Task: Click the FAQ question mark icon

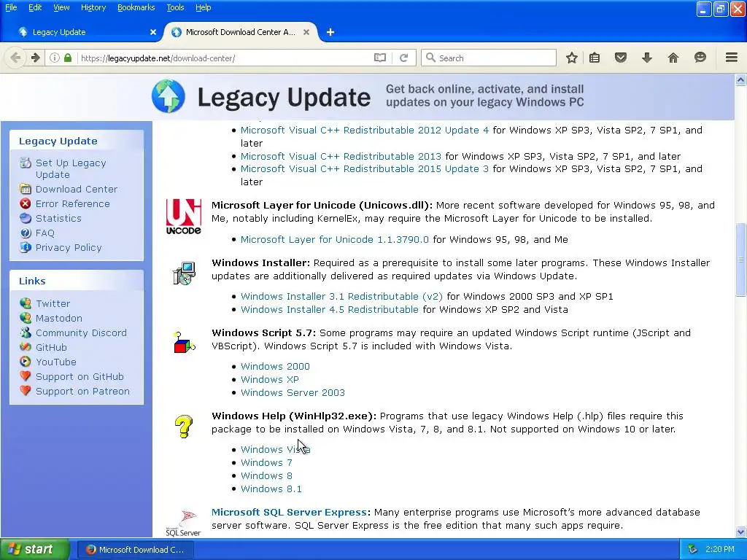Action: [x=26, y=233]
